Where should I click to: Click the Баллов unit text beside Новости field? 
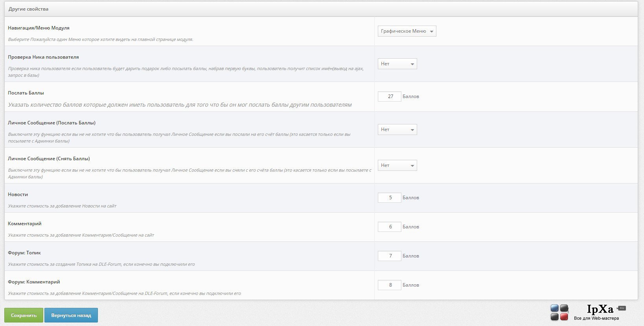[x=411, y=198]
